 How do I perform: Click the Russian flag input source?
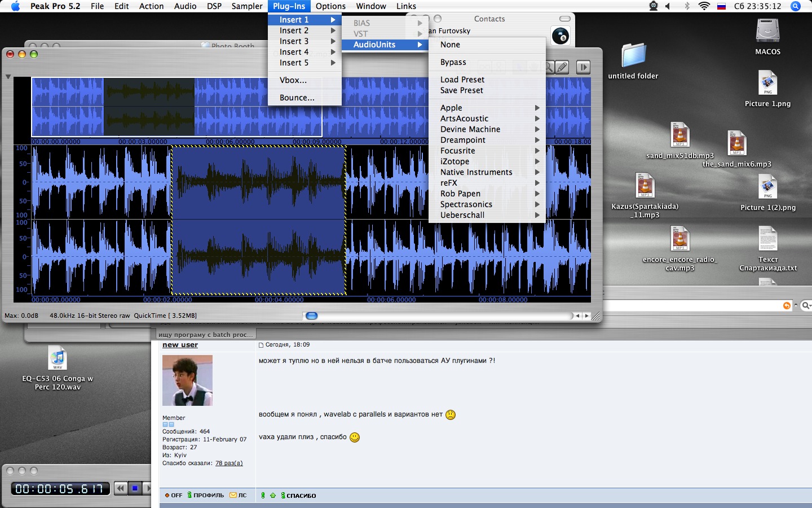tap(721, 6)
